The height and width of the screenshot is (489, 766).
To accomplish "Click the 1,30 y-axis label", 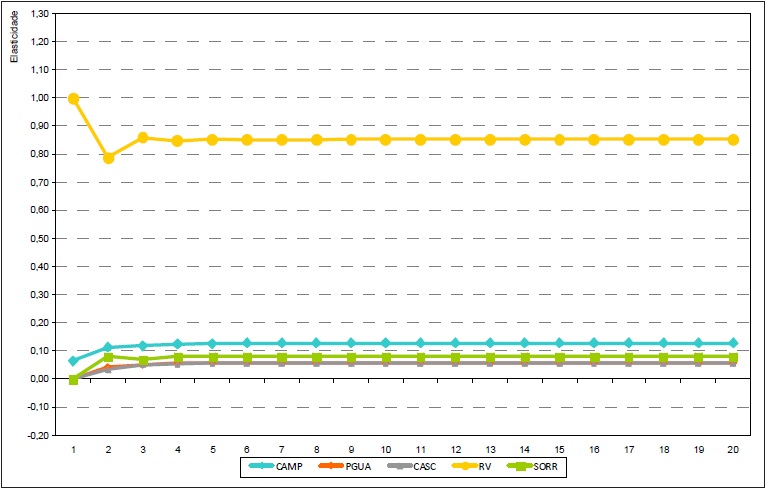I will pyautogui.click(x=40, y=14).
